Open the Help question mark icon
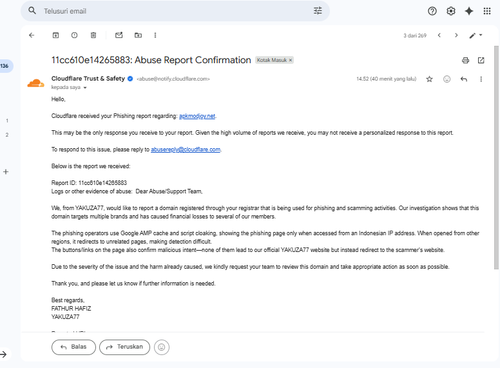Screen dimensions: 500x368 432,11
